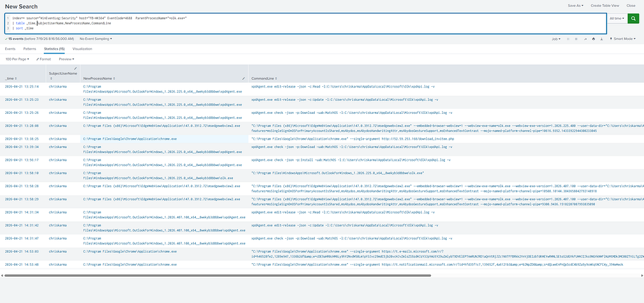Screen dimensions: 644x303
Task: Print the search results
Action: point(593,39)
